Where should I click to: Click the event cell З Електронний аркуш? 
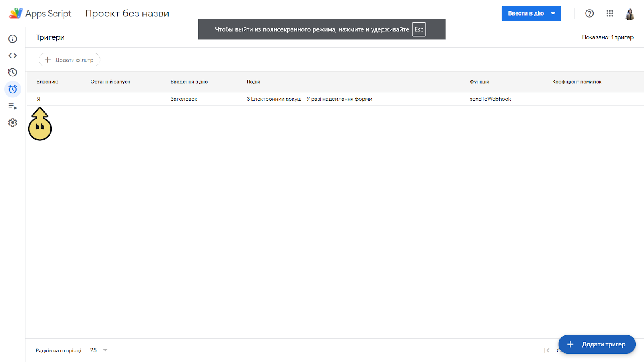pyautogui.click(x=309, y=99)
